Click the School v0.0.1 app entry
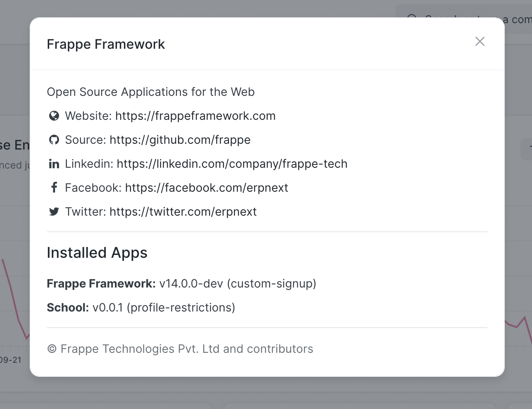532x409 pixels. tap(141, 307)
